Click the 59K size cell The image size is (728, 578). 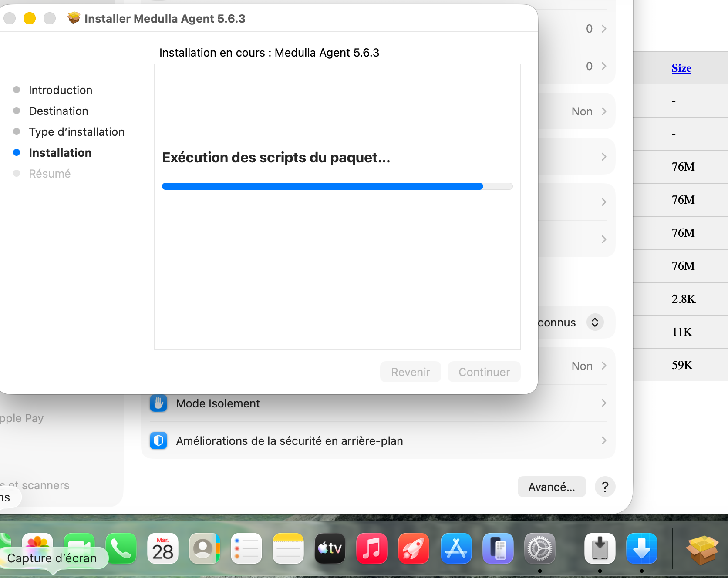[x=682, y=365]
